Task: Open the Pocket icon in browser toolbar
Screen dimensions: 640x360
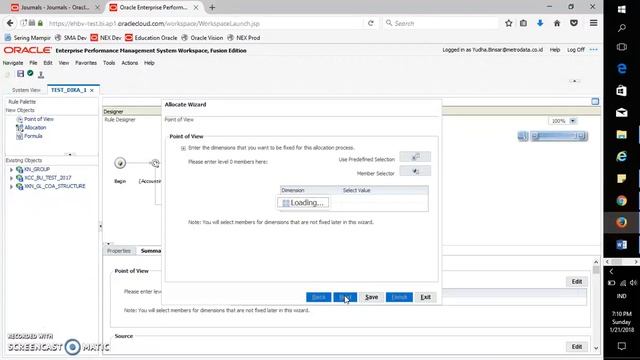Action: 574,23
